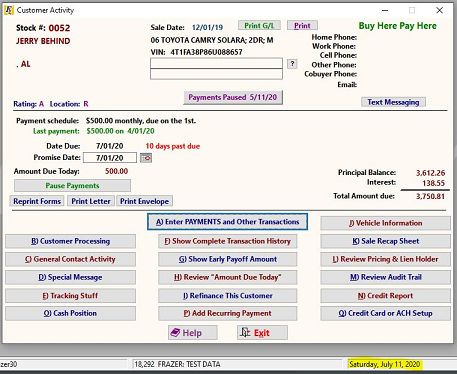
Task: Open Print G/L
Action: [259, 26]
